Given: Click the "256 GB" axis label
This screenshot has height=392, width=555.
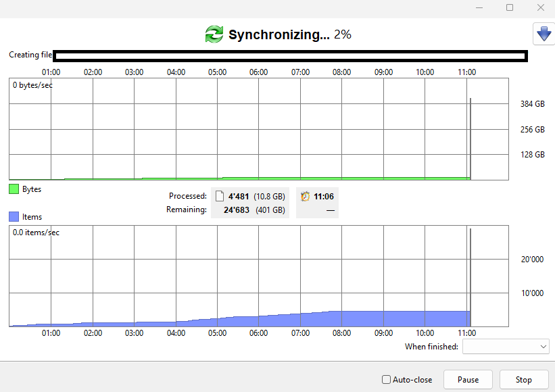Looking at the screenshot, I should coord(532,130).
